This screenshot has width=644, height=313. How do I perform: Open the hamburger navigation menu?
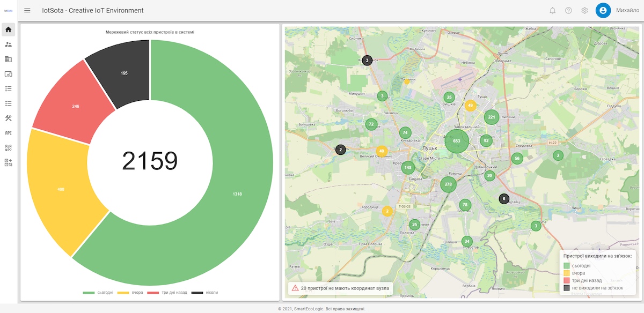(x=27, y=11)
